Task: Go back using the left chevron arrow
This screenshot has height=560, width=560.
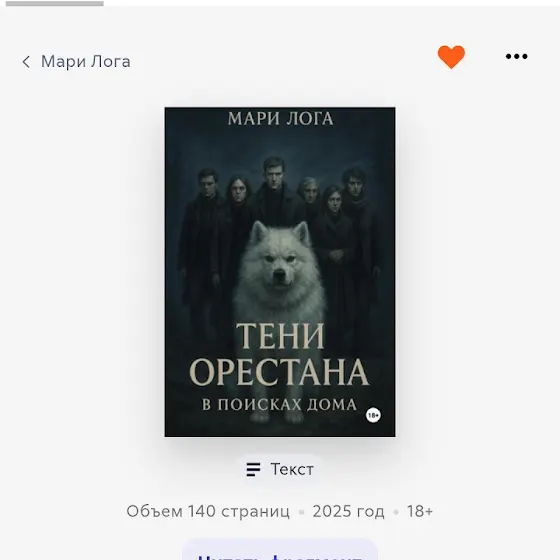Action: [x=26, y=62]
